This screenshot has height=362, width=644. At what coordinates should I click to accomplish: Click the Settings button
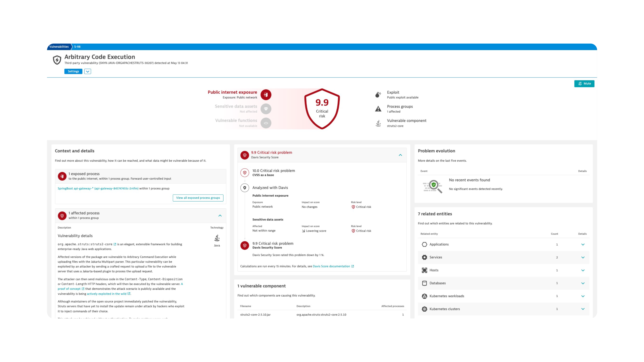coord(73,72)
